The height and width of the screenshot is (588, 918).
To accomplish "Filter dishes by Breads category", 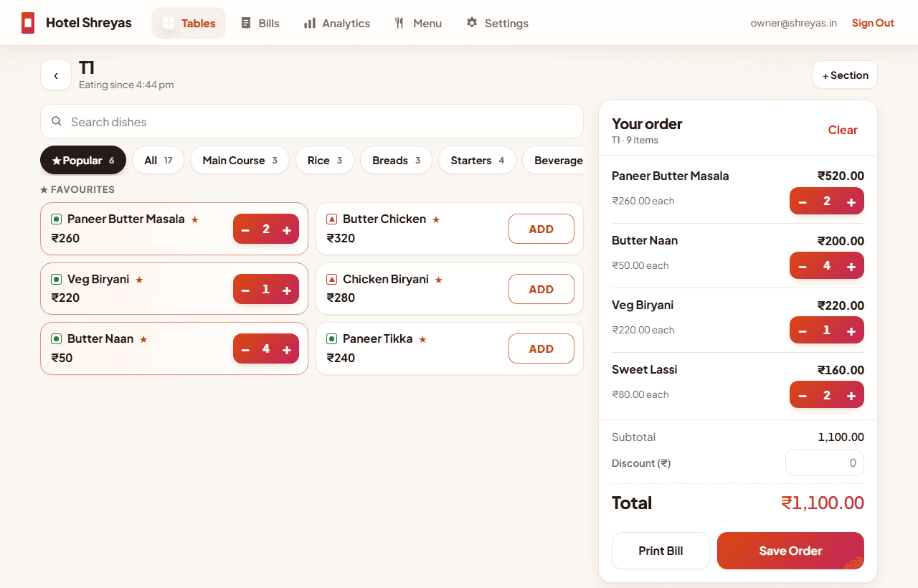I will 396,160.
